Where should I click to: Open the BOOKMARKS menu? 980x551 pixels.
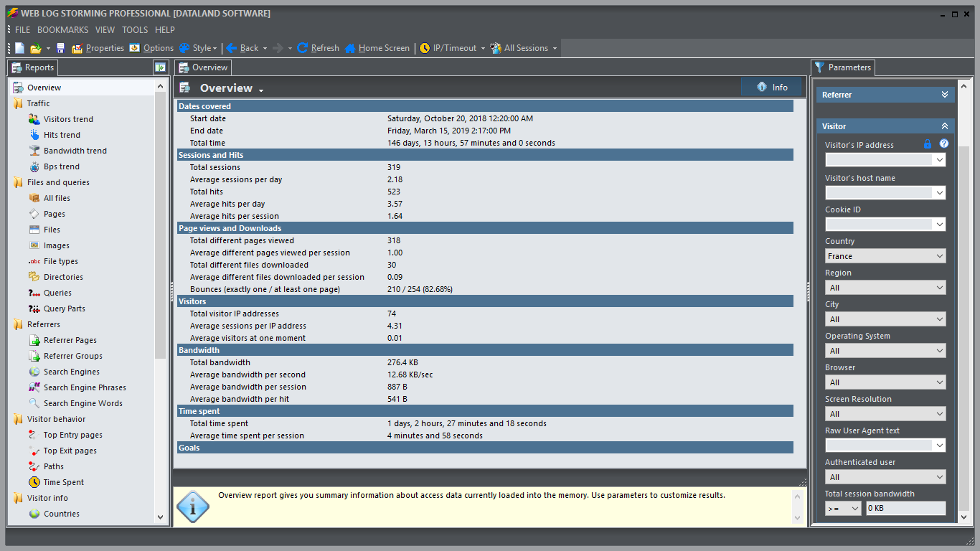point(63,30)
